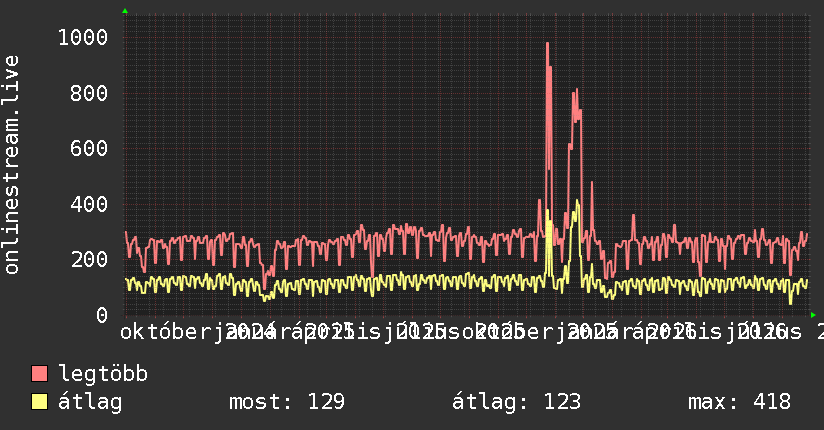
Task: Click the 0 Y-axis label
Action: pos(102,315)
